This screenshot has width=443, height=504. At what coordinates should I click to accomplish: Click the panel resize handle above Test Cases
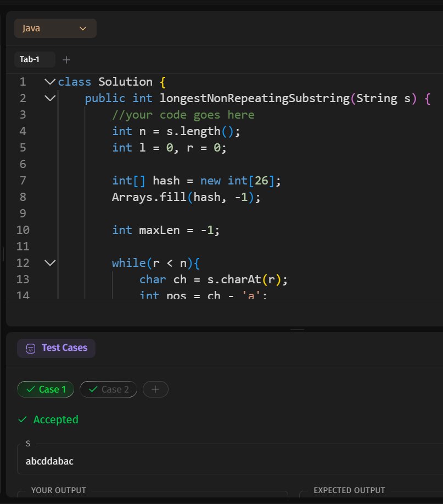pyautogui.click(x=298, y=330)
